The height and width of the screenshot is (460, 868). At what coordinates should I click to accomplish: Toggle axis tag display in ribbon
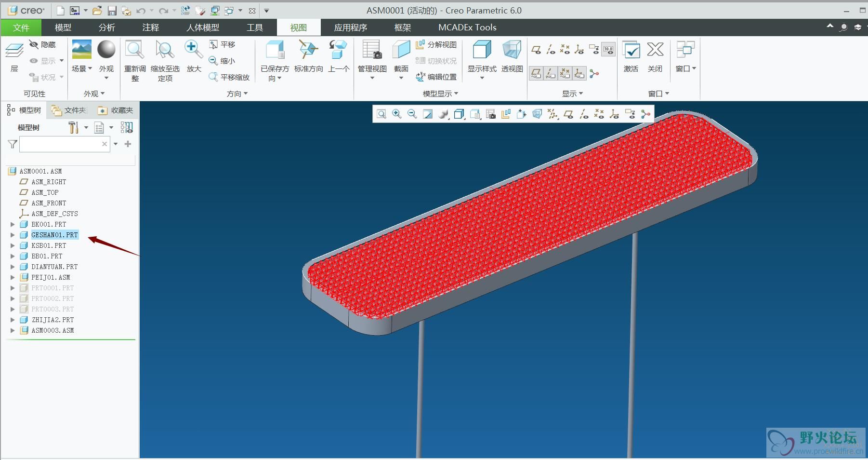(551, 73)
